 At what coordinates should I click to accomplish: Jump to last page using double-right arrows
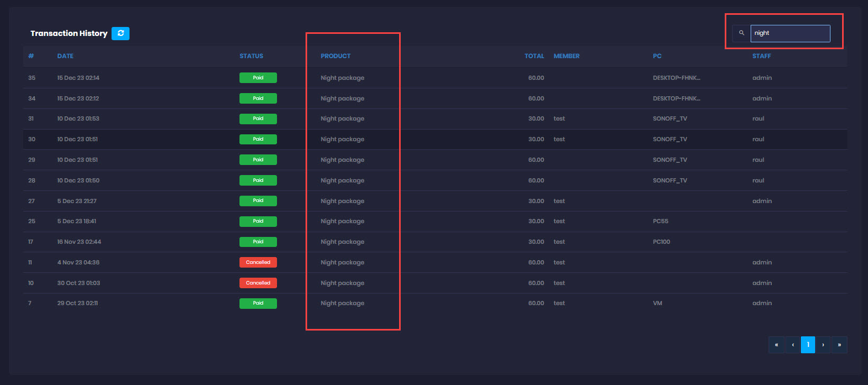pos(839,345)
